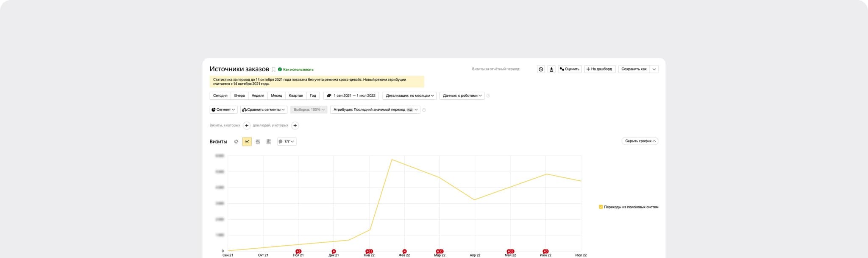Select the bar column chart icon
The height and width of the screenshot is (258, 868).
268,142
